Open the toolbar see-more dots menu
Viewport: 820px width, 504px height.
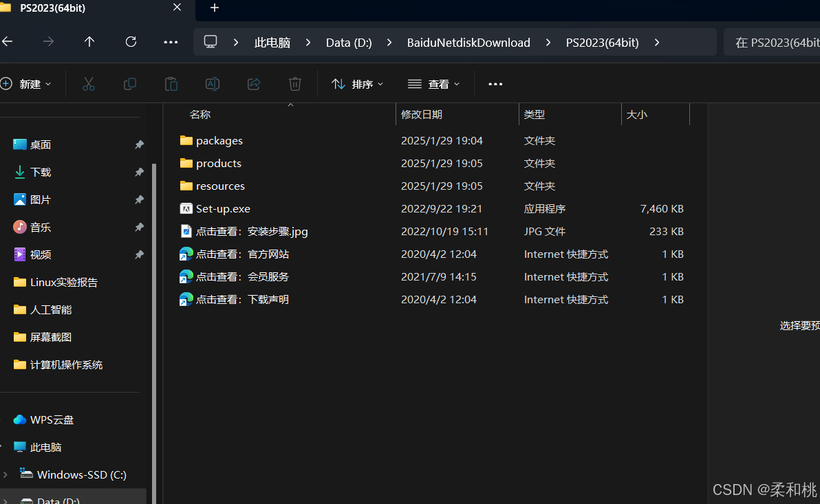pyautogui.click(x=495, y=84)
